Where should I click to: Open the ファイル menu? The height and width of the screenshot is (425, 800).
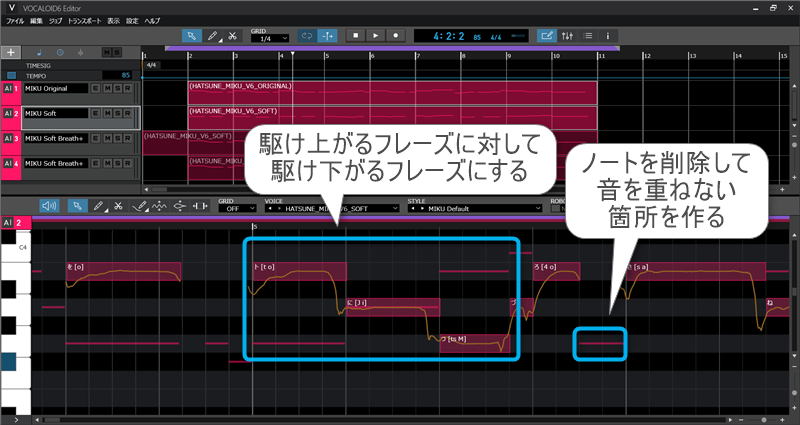pyautogui.click(x=15, y=21)
